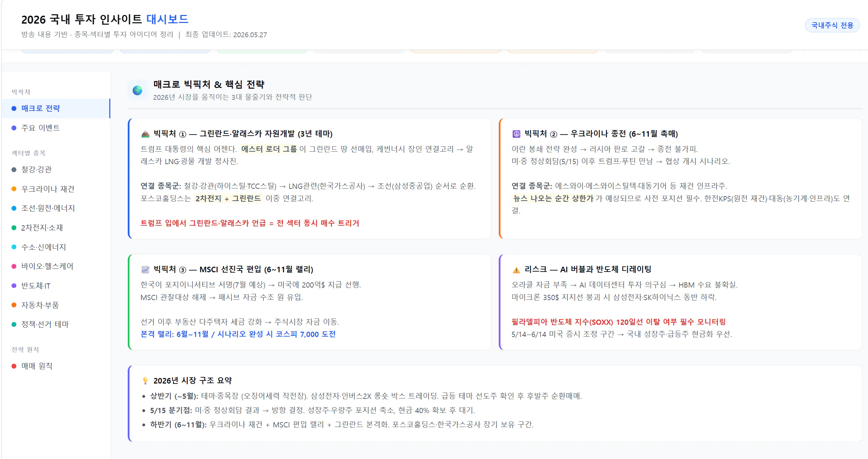Click the 미·중 정상회담(5/15) 이후 line
The height and width of the screenshot is (459, 868).
pyautogui.click(x=621, y=161)
